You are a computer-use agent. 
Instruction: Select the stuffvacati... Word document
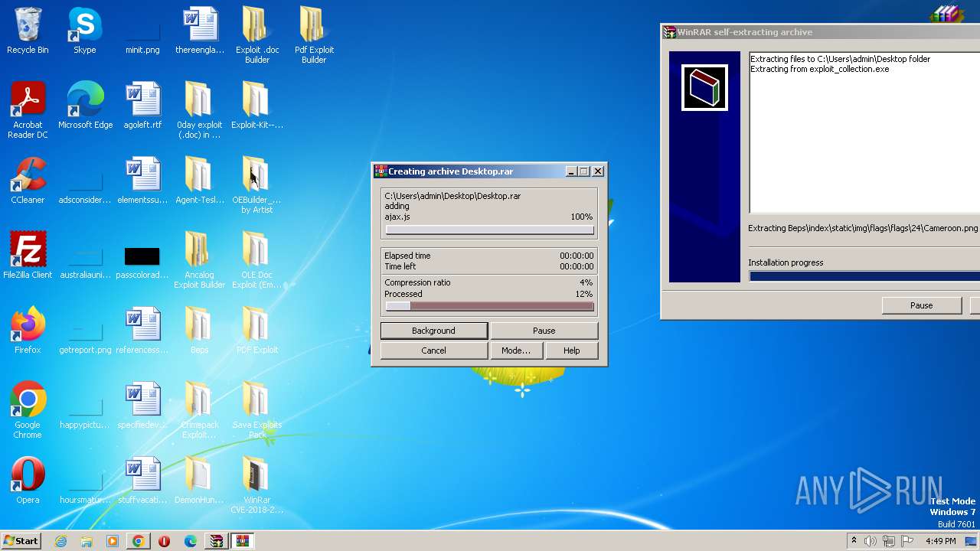tap(142, 481)
